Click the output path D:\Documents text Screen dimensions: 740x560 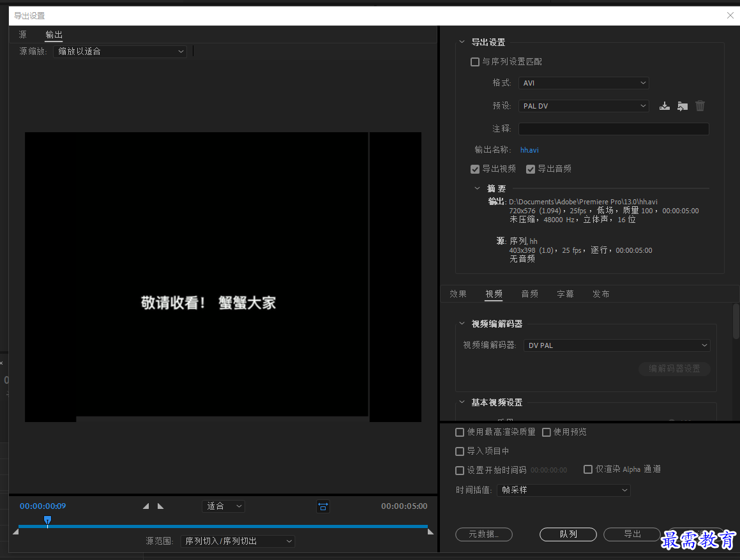[583, 202]
